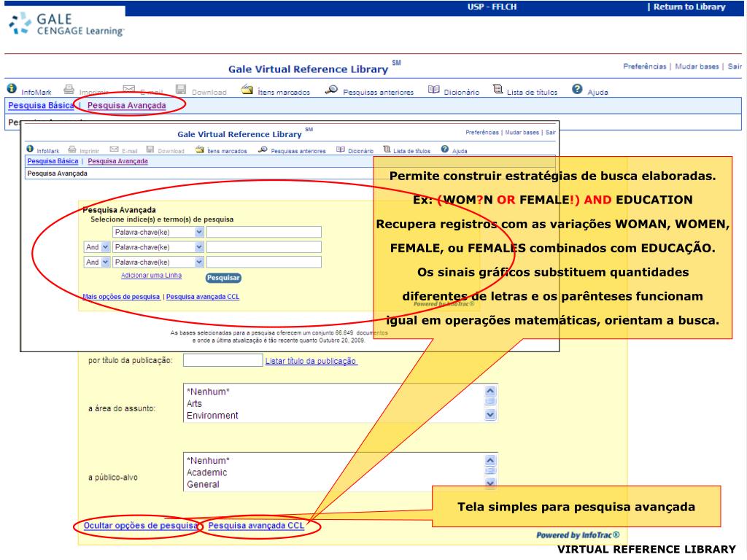
Task: Open Pesquisa avançada CCL link in inset window
Action: [203, 297]
